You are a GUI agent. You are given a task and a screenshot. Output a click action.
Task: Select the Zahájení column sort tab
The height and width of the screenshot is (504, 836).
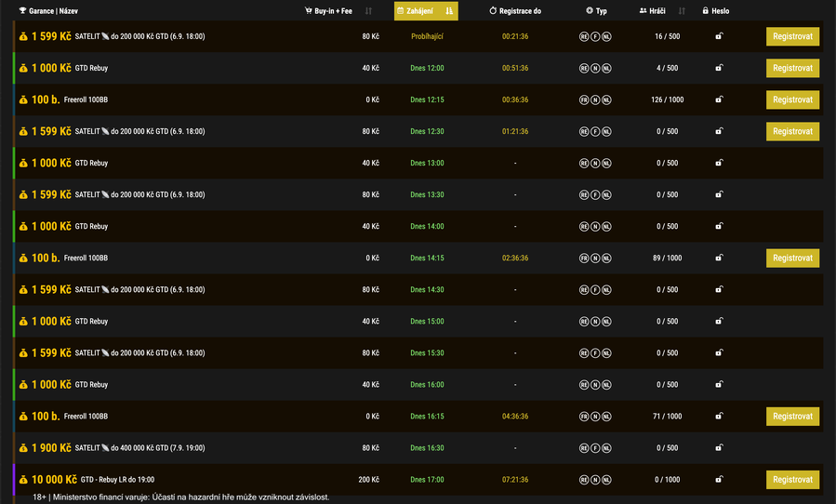tap(426, 10)
